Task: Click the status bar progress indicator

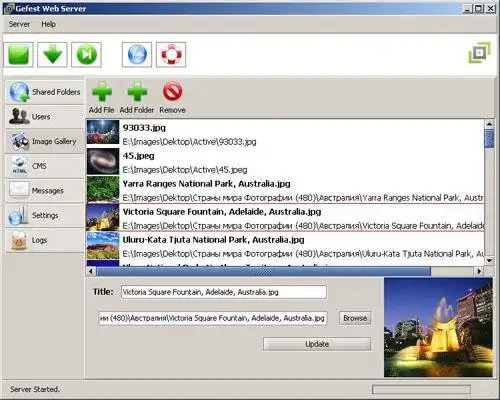Action: click(421, 389)
